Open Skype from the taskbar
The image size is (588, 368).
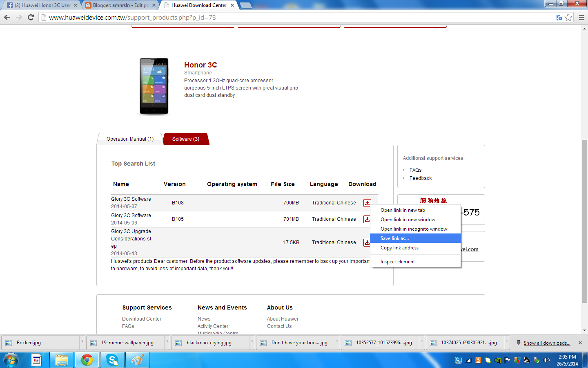(x=112, y=360)
